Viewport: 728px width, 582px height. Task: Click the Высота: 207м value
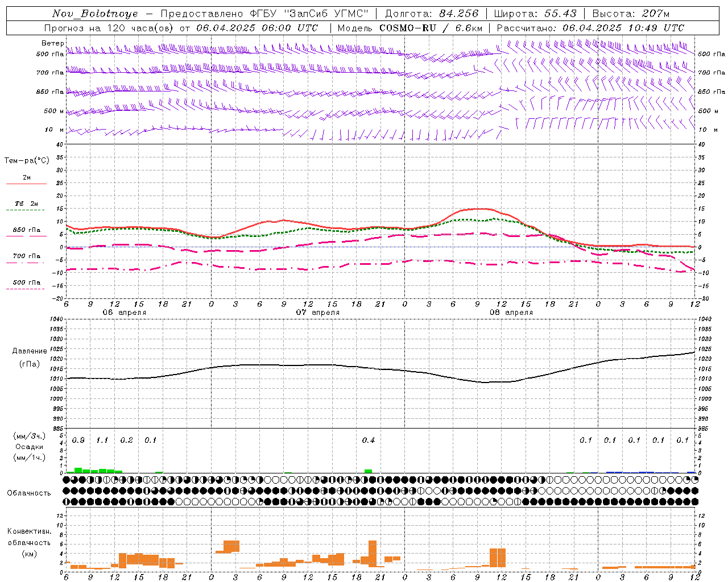[x=631, y=14]
